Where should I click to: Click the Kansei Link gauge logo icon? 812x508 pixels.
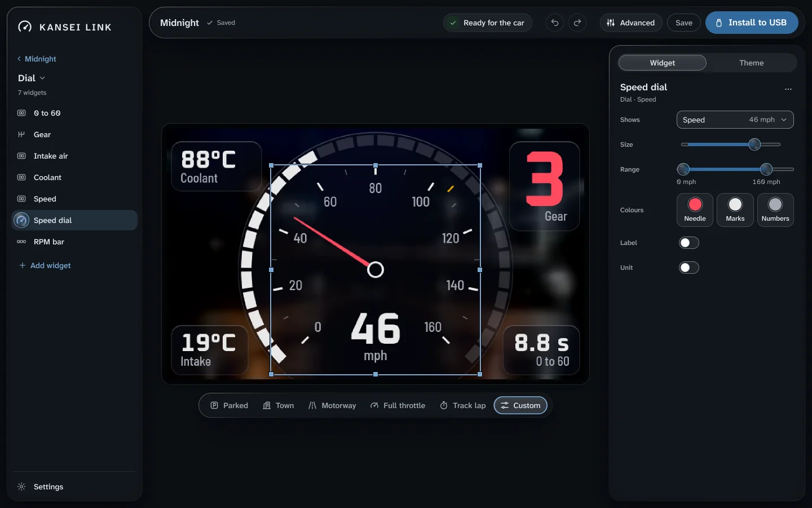[25, 27]
